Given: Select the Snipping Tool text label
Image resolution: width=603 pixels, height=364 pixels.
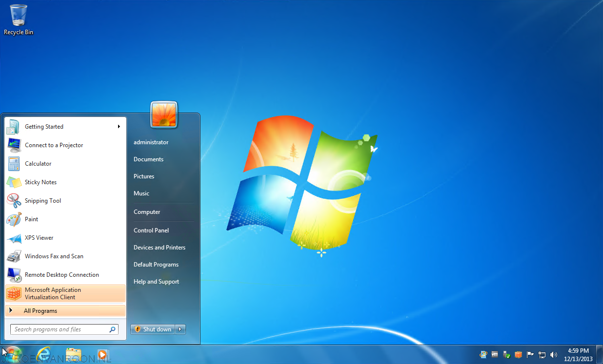Looking at the screenshot, I should tap(43, 201).
